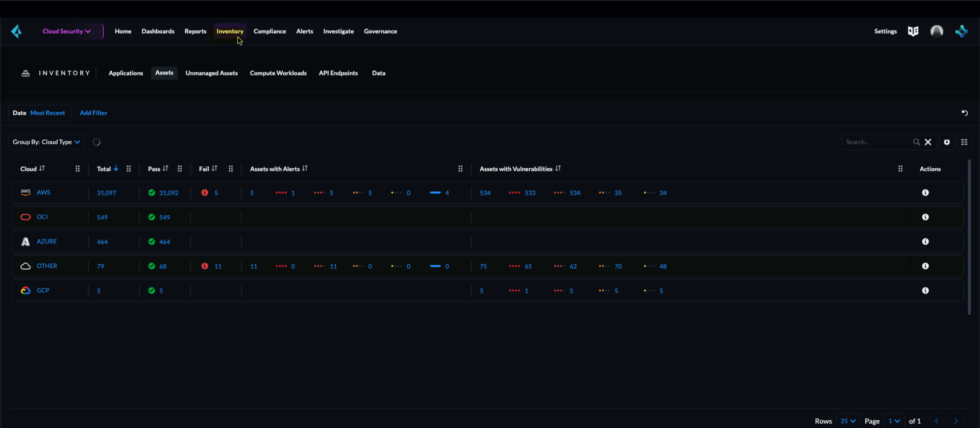
Task: Open the Investigate menu
Action: point(338,31)
